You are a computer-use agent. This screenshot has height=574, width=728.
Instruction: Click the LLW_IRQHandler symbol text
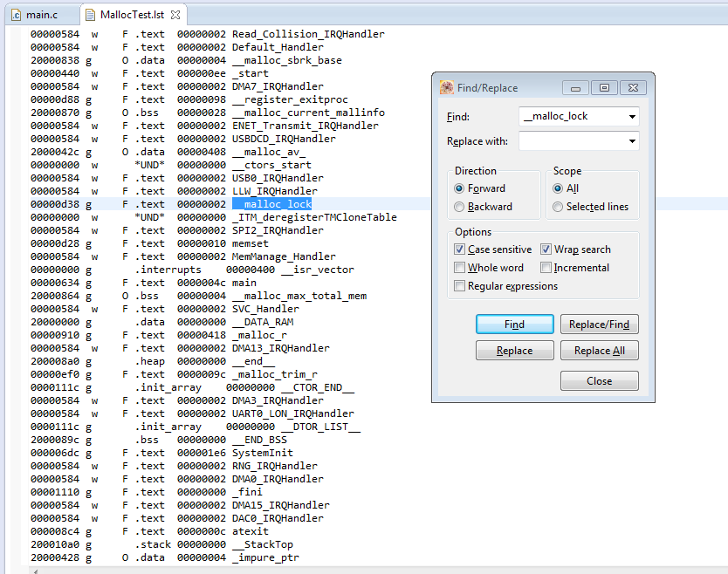point(275,191)
